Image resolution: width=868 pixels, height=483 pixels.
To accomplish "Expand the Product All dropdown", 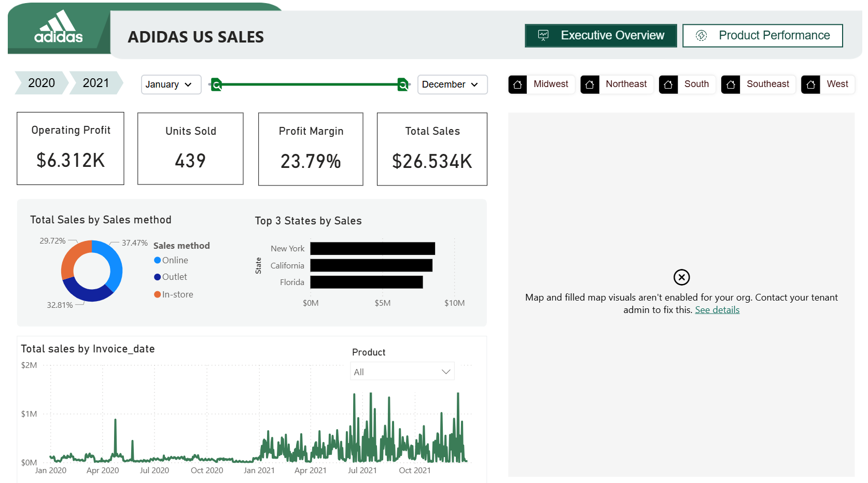I will [x=402, y=372].
